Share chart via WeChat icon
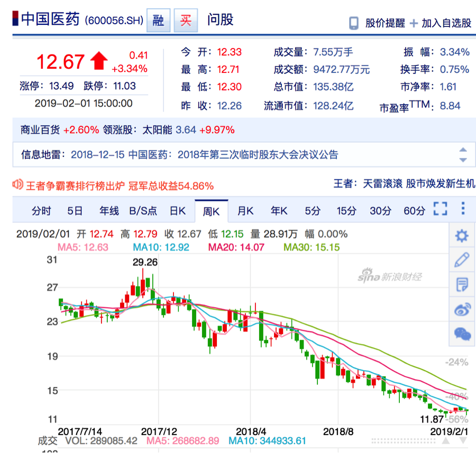 pos(462,334)
